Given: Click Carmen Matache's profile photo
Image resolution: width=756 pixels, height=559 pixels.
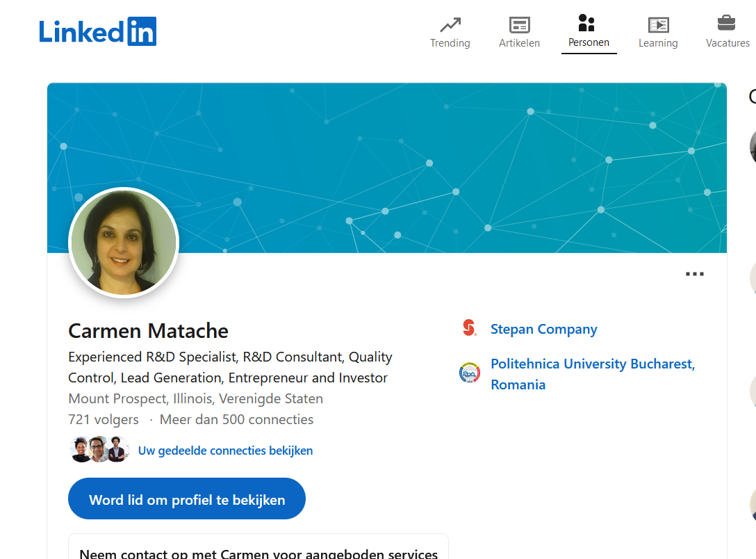Looking at the screenshot, I should pos(124,243).
